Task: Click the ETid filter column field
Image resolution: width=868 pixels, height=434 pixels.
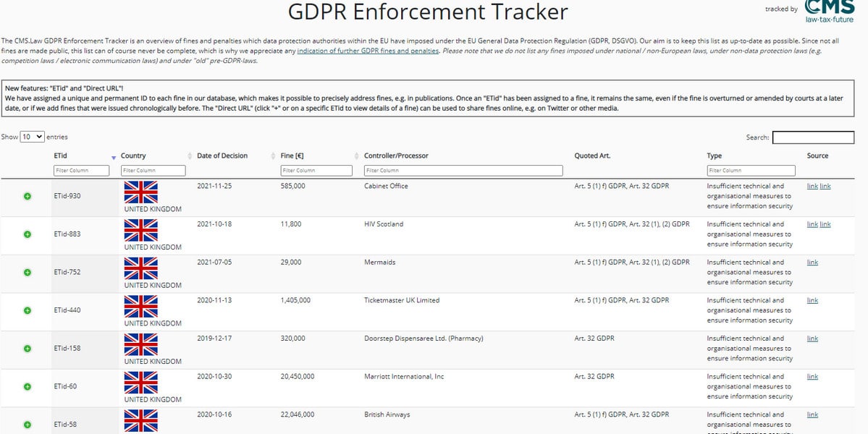Action: pos(81,170)
